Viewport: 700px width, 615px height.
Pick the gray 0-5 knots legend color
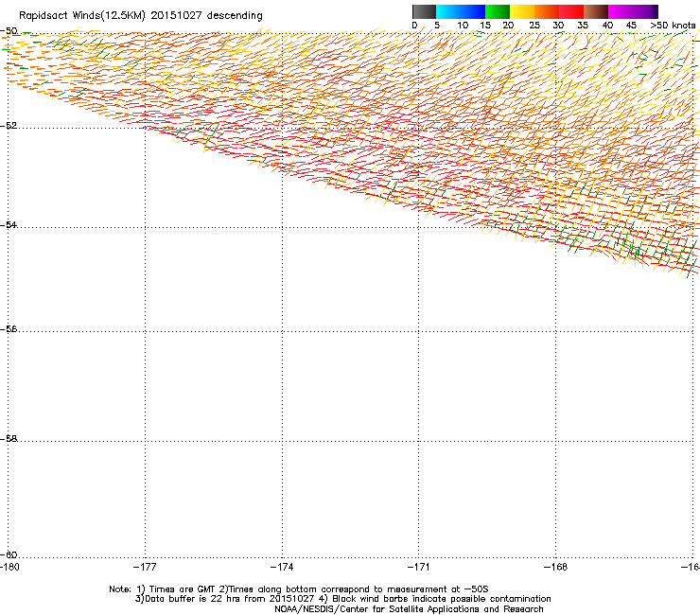424,11
